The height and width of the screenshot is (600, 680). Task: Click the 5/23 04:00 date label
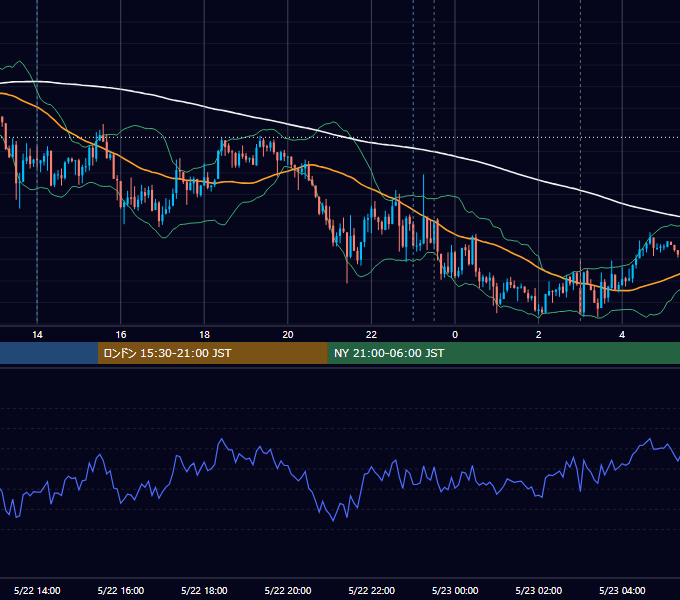tap(622, 590)
